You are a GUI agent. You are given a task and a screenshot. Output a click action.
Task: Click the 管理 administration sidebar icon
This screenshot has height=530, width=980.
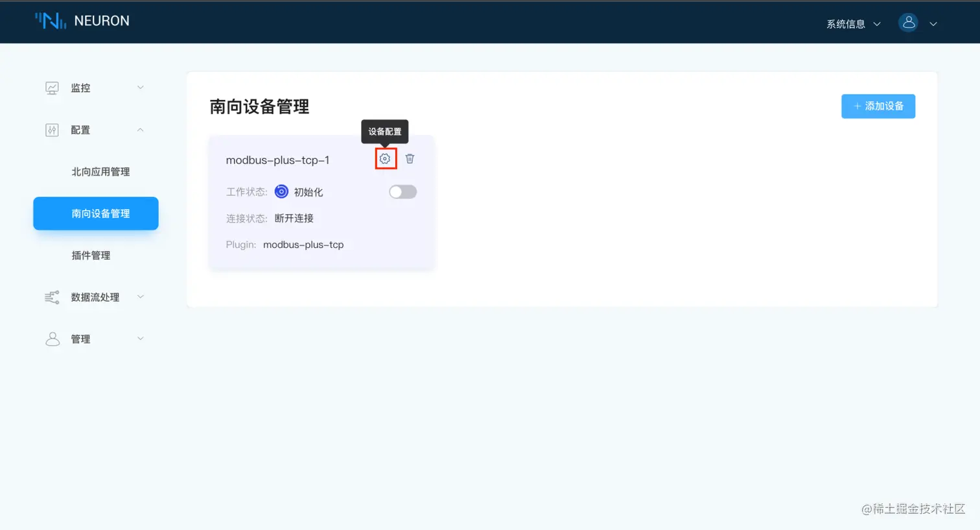pyautogui.click(x=52, y=338)
